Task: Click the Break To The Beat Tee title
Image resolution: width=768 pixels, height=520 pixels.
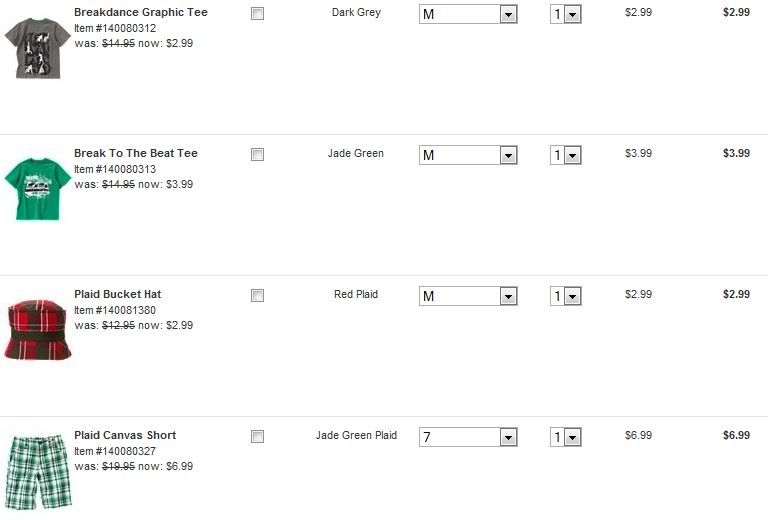Action: pyautogui.click(x=136, y=154)
